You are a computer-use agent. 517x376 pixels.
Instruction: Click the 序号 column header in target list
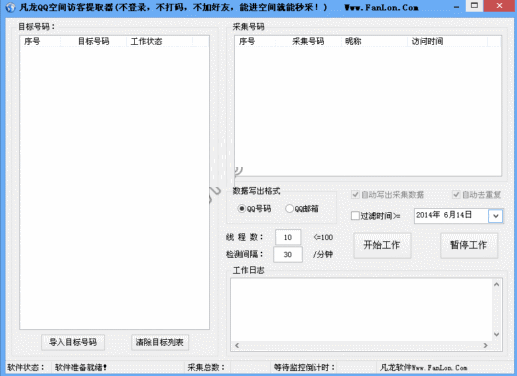[40, 41]
